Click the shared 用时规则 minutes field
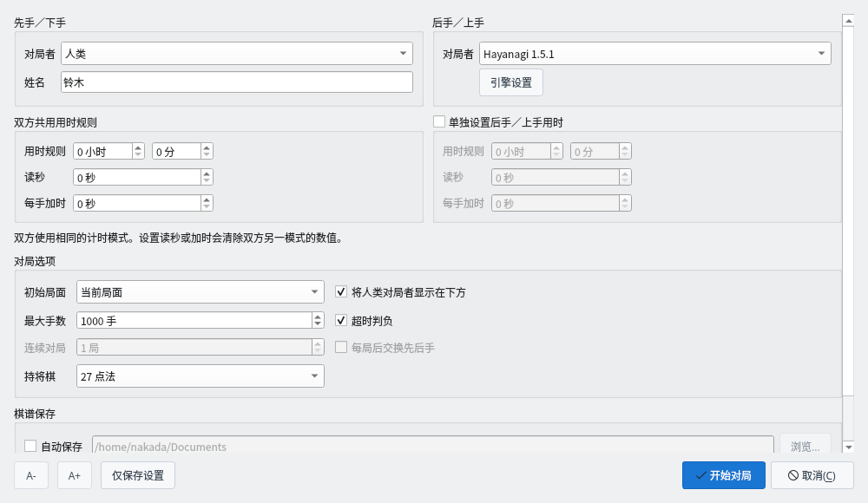868x503 pixels. [x=176, y=152]
